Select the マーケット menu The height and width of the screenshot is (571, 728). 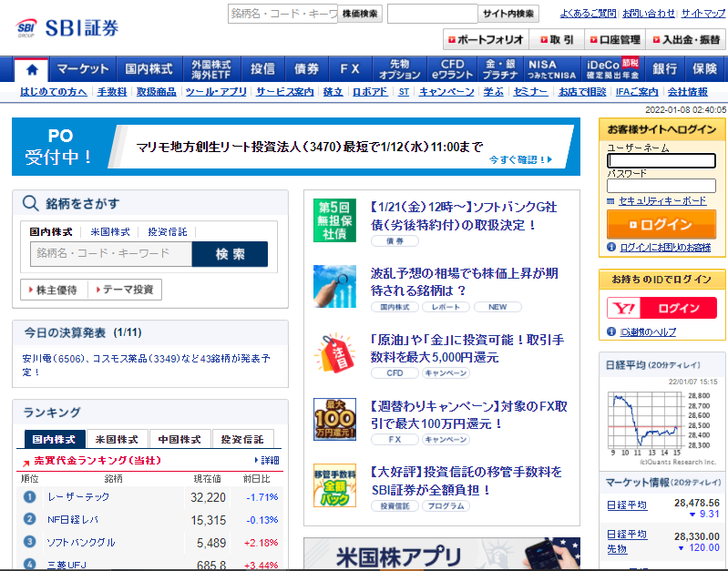tap(83, 69)
